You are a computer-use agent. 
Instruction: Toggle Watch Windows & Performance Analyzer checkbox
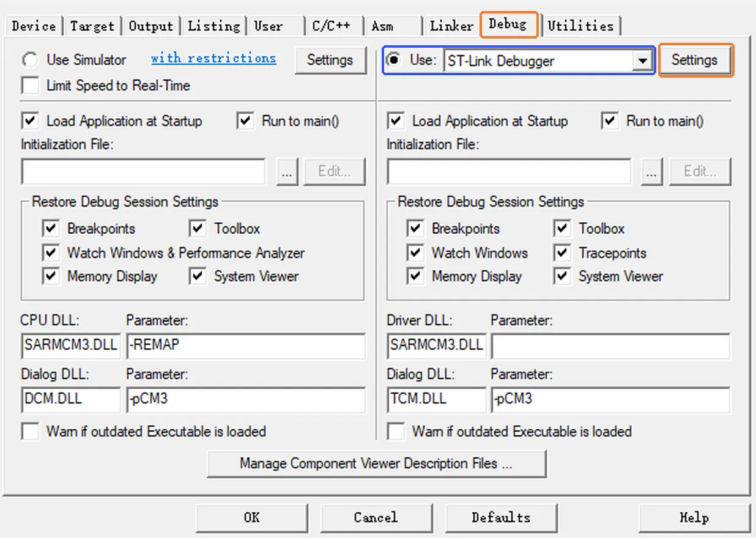[x=51, y=252]
